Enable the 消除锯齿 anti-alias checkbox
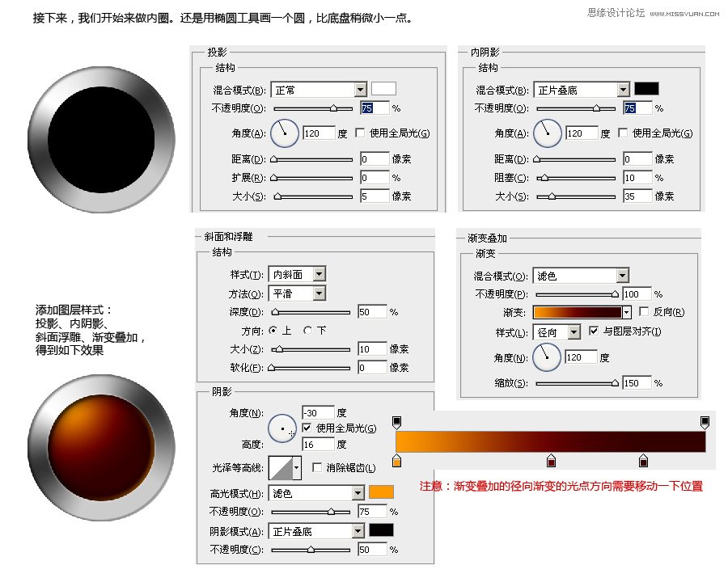The image size is (728, 578). [315, 467]
